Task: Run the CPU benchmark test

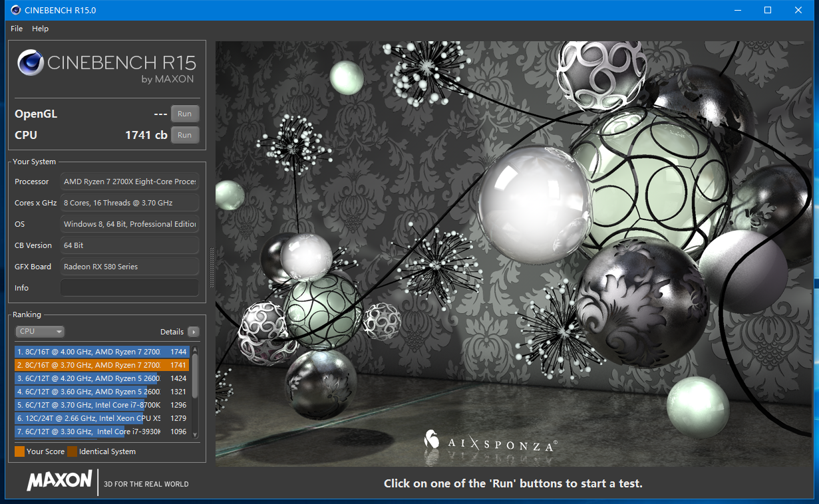Action: [185, 135]
